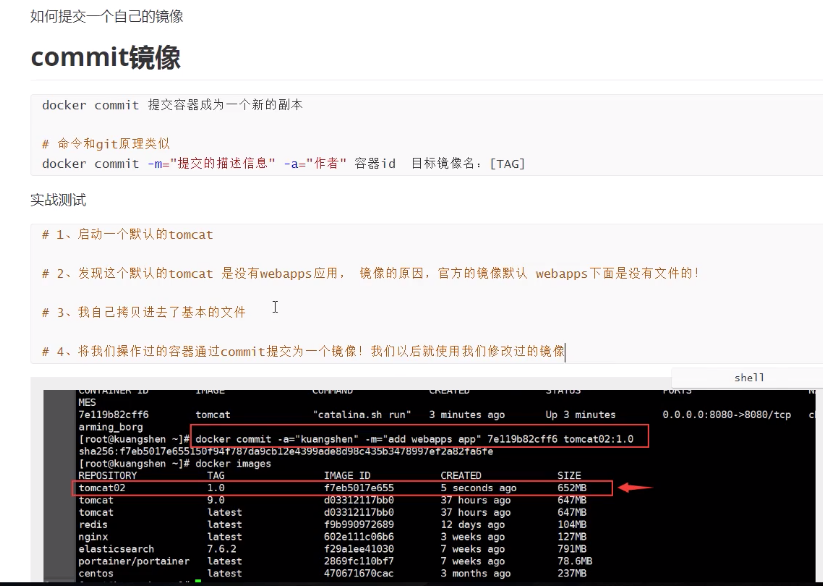Click comment '# 1、启动一个默认的tomcat'
The width and height of the screenshot is (823, 586).
pyautogui.click(x=128, y=234)
